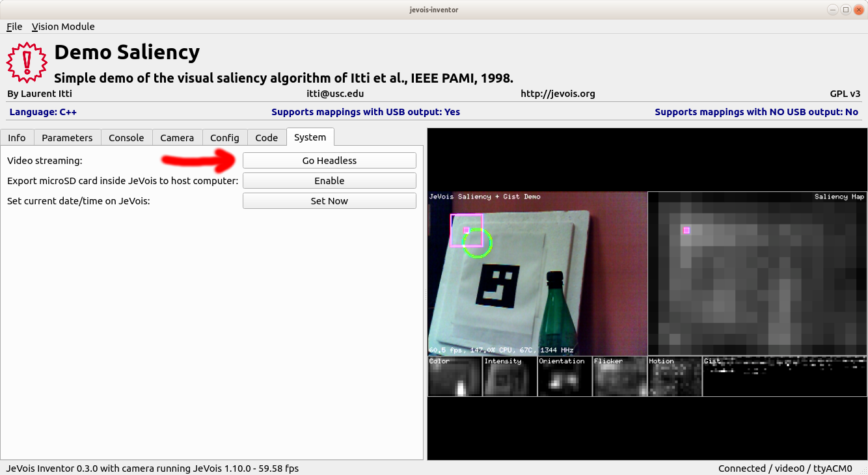Click the Language: C++ label
The height and width of the screenshot is (475, 868).
pos(43,112)
